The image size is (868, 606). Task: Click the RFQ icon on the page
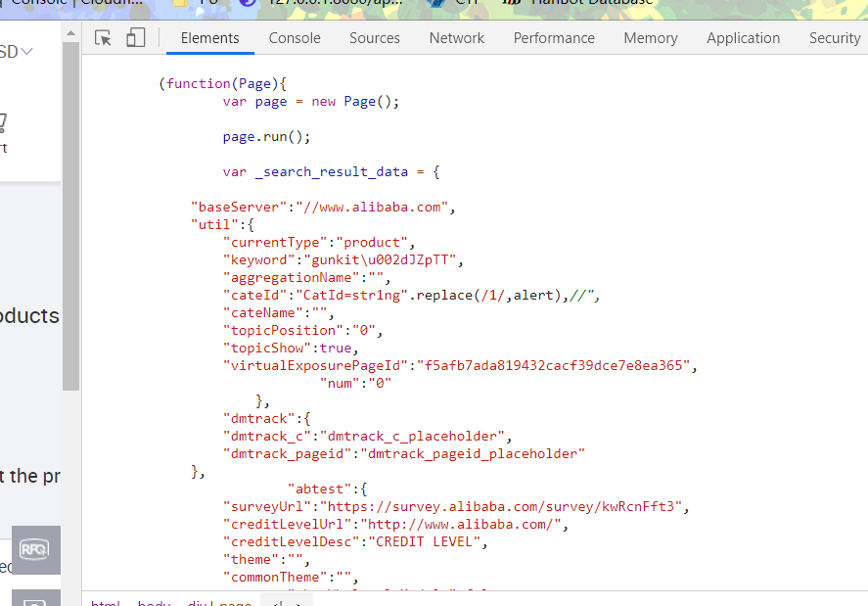point(35,549)
